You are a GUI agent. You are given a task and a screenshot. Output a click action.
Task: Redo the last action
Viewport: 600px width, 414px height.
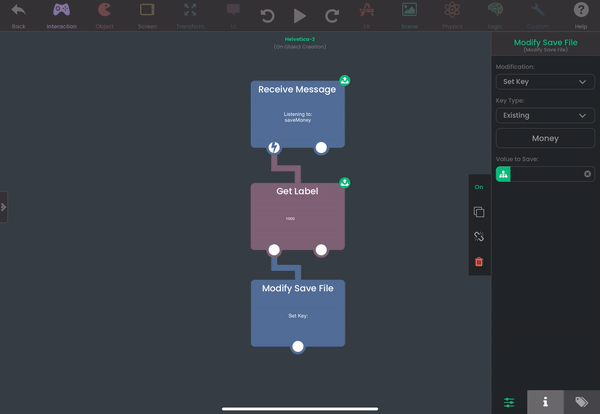[x=332, y=16]
